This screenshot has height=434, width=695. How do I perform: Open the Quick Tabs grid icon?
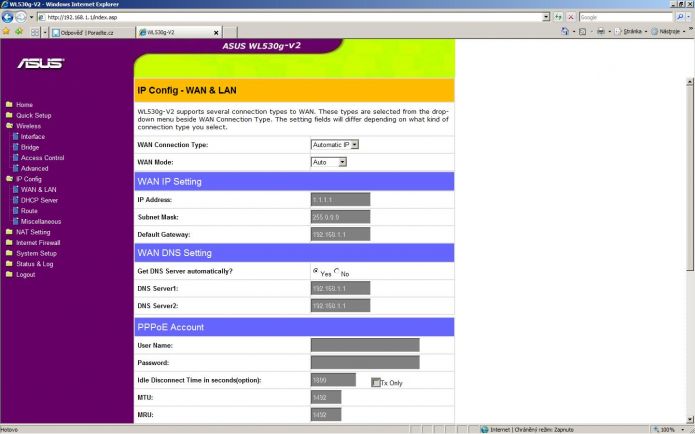pos(35,32)
